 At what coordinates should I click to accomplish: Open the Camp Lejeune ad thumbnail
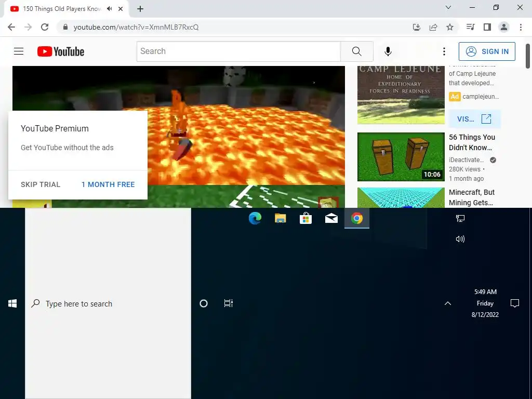[x=401, y=96]
